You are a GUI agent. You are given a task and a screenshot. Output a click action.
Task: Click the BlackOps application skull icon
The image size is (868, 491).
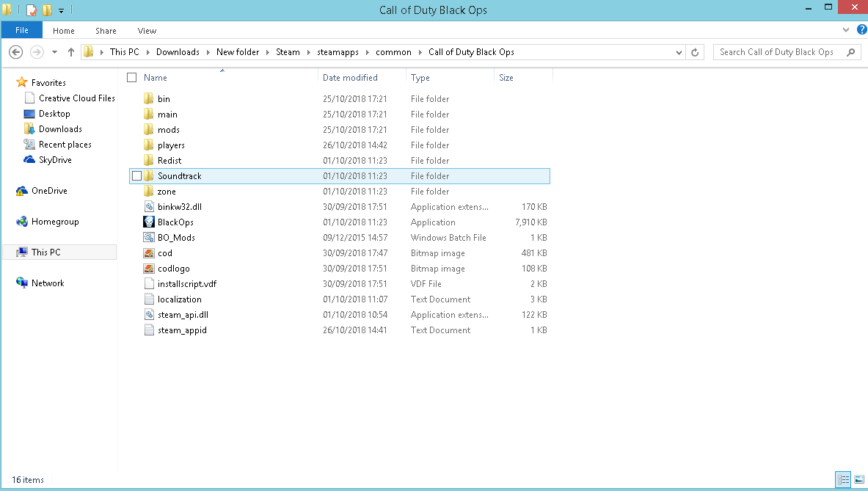click(x=148, y=222)
